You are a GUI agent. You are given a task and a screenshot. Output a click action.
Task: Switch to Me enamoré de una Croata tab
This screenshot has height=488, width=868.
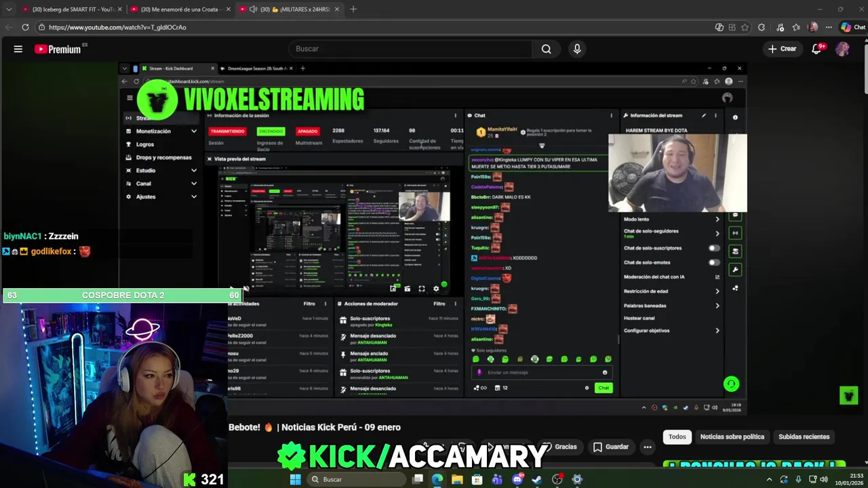pyautogui.click(x=179, y=9)
